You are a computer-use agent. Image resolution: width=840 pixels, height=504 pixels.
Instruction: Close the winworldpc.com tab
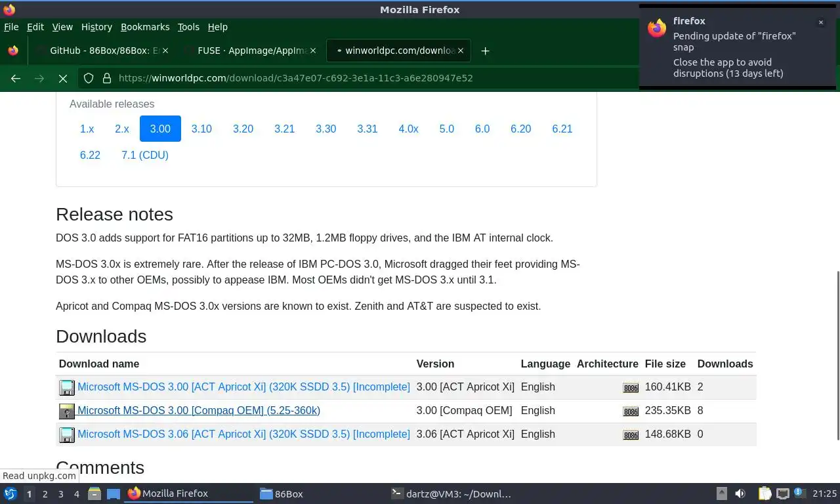(460, 51)
